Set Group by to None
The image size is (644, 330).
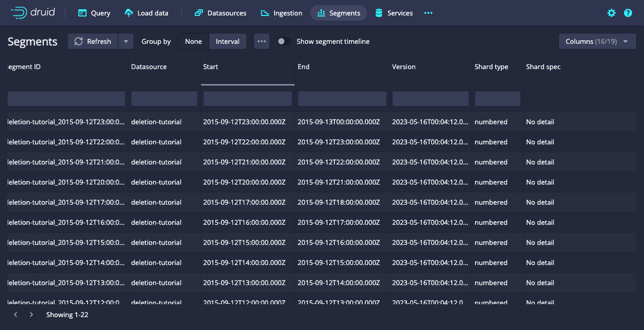[x=193, y=41]
